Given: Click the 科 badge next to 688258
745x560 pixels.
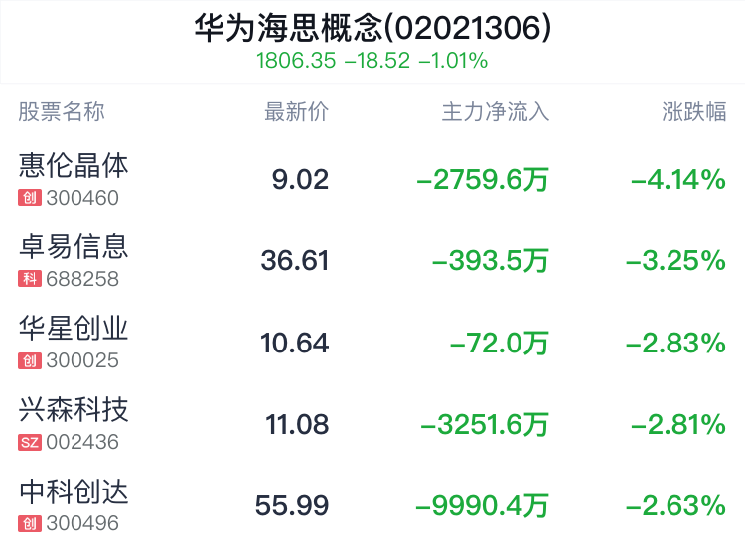Looking at the screenshot, I should (x=30, y=279).
